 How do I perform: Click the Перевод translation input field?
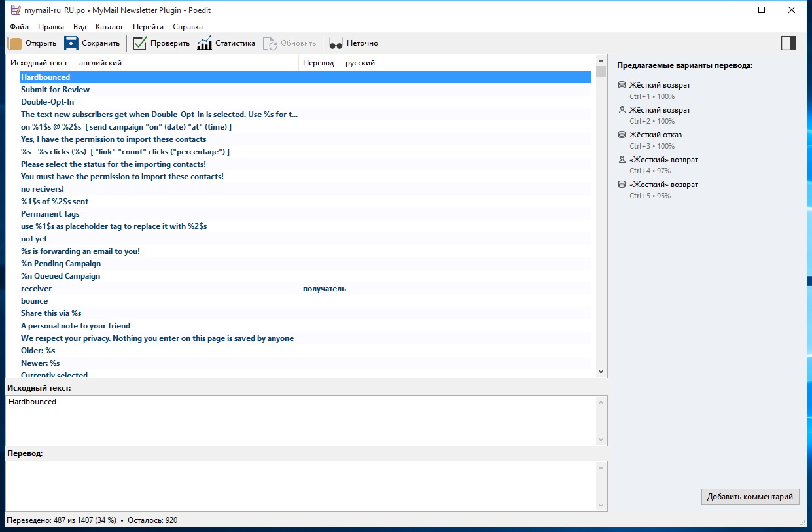(x=301, y=486)
